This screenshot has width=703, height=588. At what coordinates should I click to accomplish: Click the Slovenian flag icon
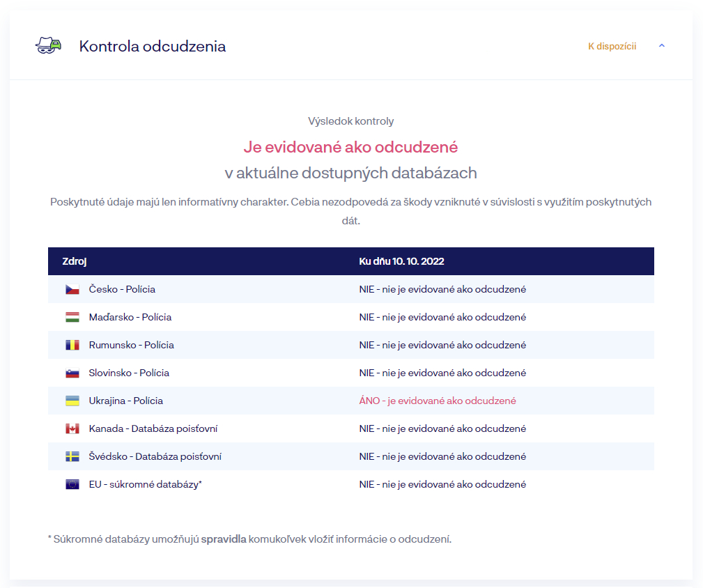72,373
